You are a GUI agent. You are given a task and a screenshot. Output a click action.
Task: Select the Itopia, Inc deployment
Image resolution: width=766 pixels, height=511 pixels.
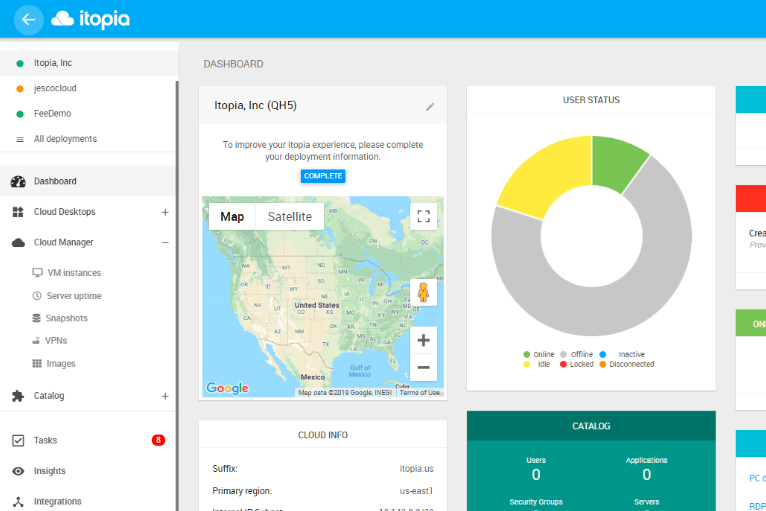(x=88, y=63)
